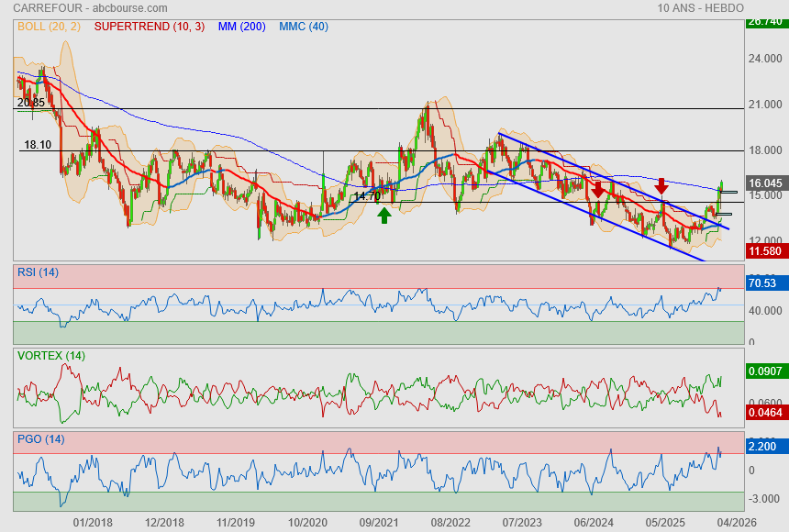Viewport: 789px width, 532px height.
Task: Click the 18.10 resistance level label
Action: 38,145
